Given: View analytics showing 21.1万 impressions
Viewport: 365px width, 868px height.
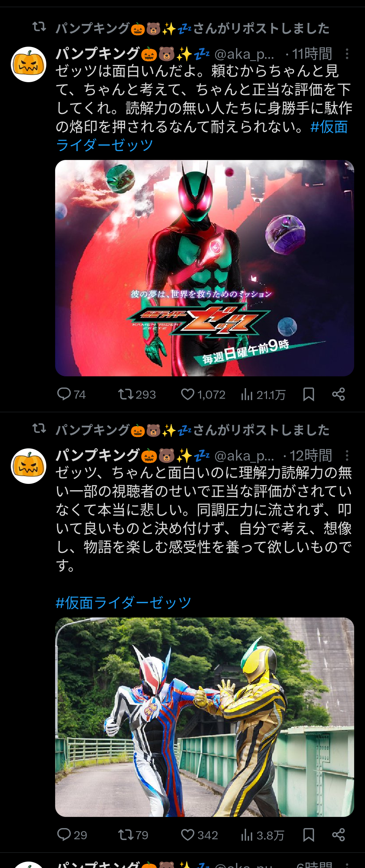Looking at the screenshot, I should [x=263, y=394].
